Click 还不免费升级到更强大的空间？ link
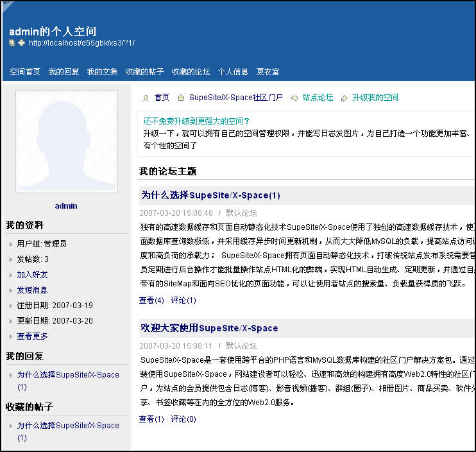 196,121
